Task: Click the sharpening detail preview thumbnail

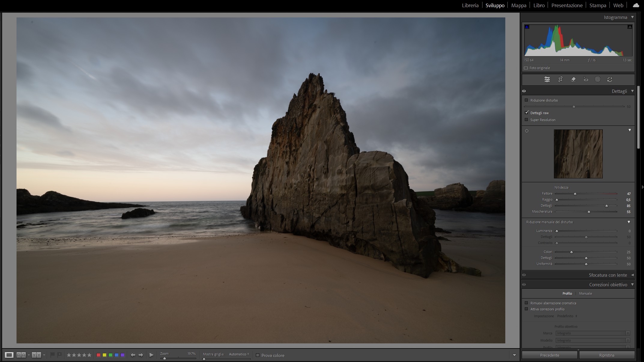Action: point(578,154)
